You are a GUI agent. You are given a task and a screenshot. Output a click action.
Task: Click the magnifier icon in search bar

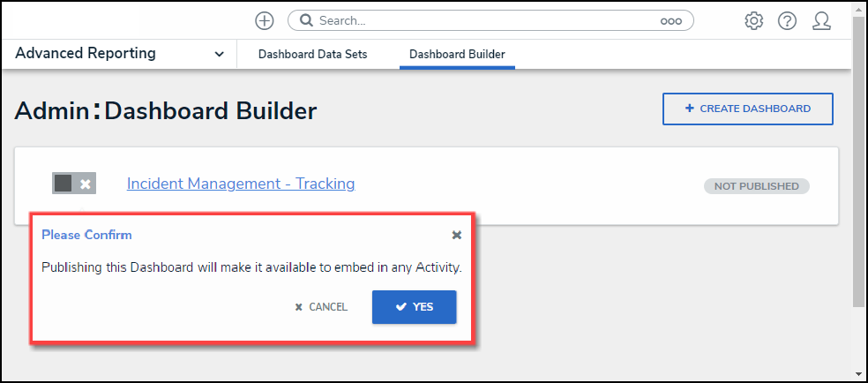click(x=304, y=20)
